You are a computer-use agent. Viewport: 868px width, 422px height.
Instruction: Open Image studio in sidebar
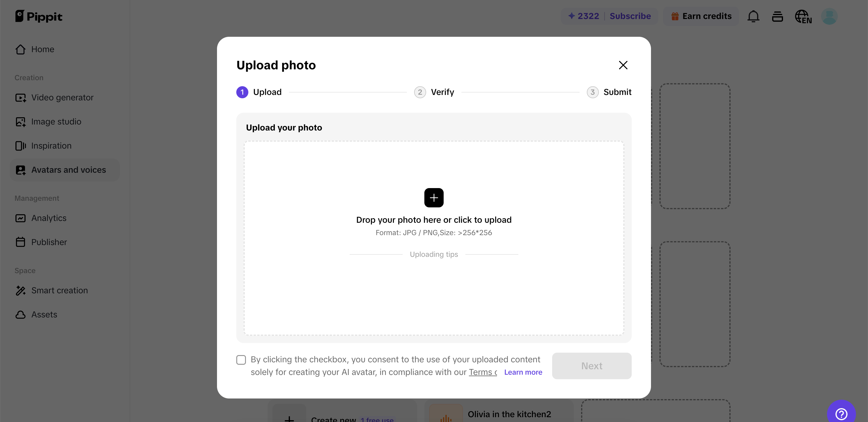(56, 122)
